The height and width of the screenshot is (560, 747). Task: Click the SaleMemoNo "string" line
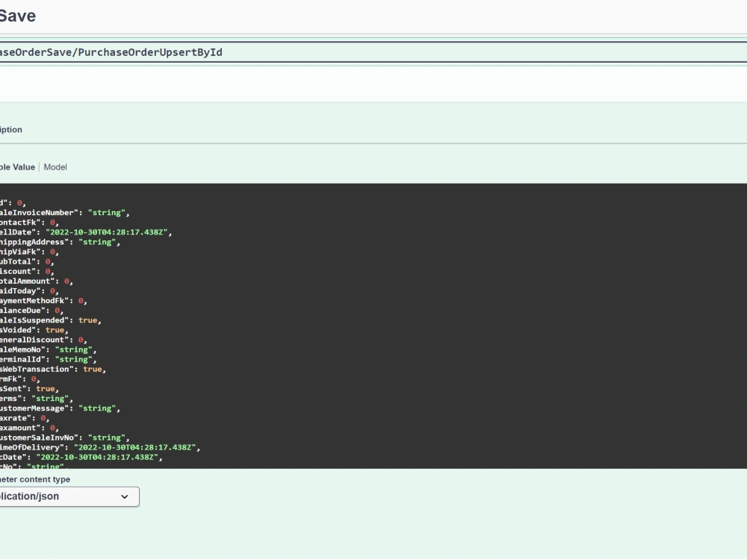pyautogui.click(x=48, y=349)
